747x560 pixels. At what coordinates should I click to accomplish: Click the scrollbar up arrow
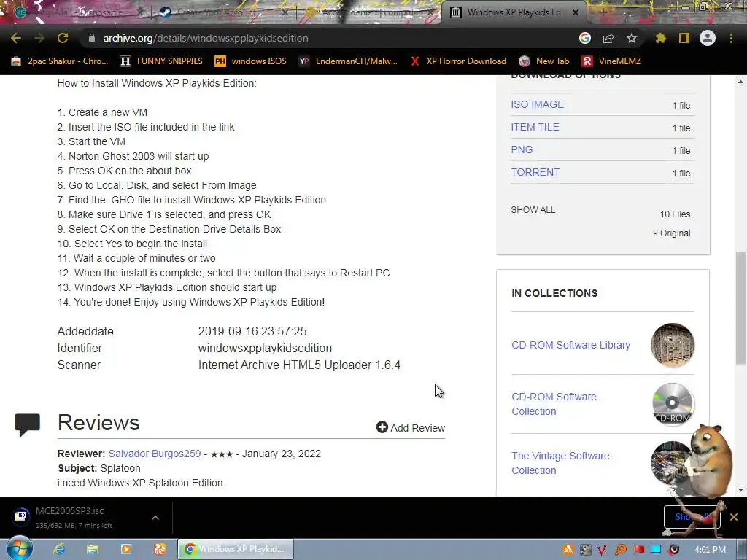740,82
